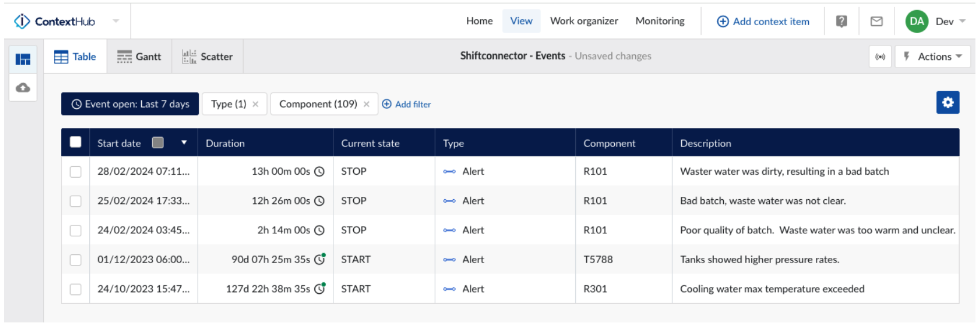Tick the checkbox for the T5788 event
980x329 pixels.
pos(75,260)
